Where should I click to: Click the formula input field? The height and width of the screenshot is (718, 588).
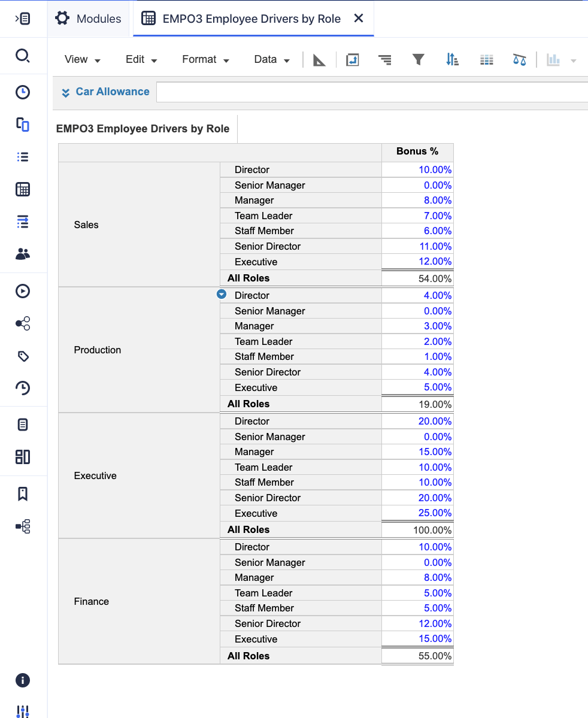(x=371, y=92)
